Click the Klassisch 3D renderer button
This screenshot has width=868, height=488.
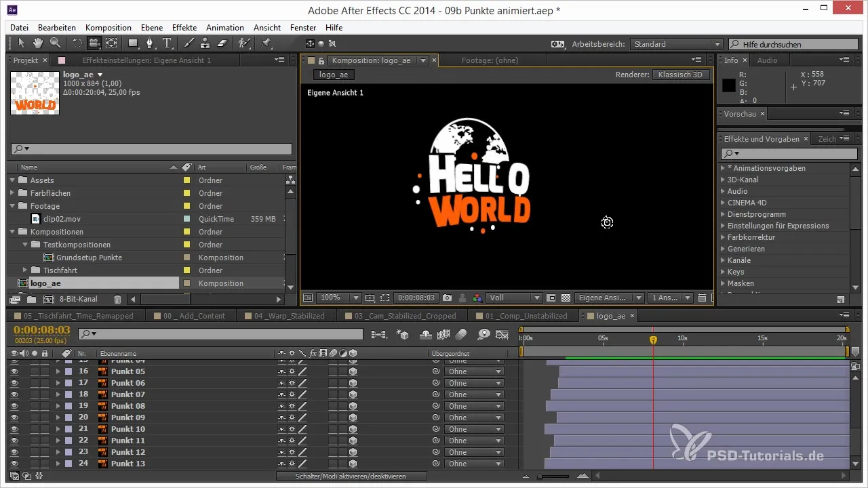(x=682, y=75)
